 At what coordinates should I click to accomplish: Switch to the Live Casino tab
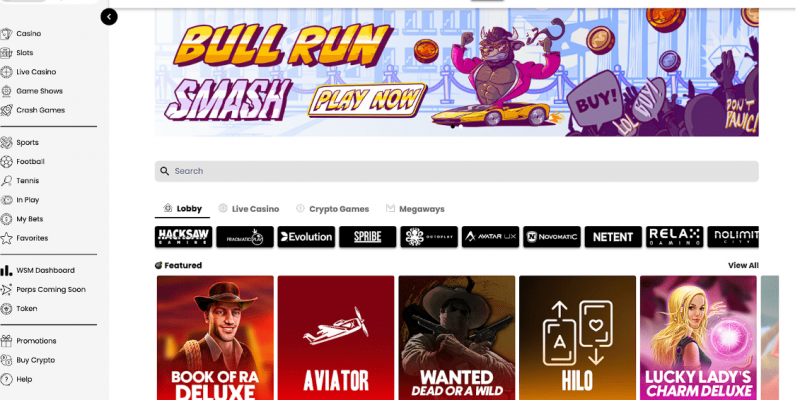[248, 209]
